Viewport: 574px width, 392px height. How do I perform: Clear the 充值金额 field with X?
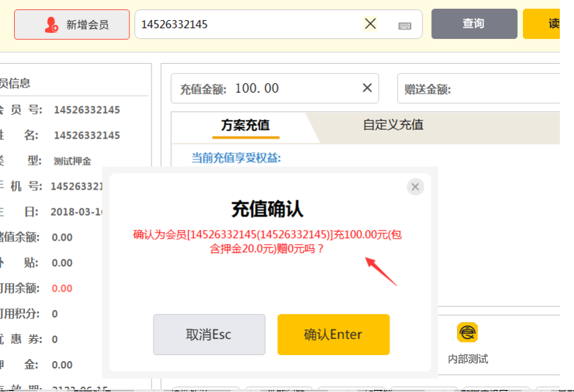367,88
